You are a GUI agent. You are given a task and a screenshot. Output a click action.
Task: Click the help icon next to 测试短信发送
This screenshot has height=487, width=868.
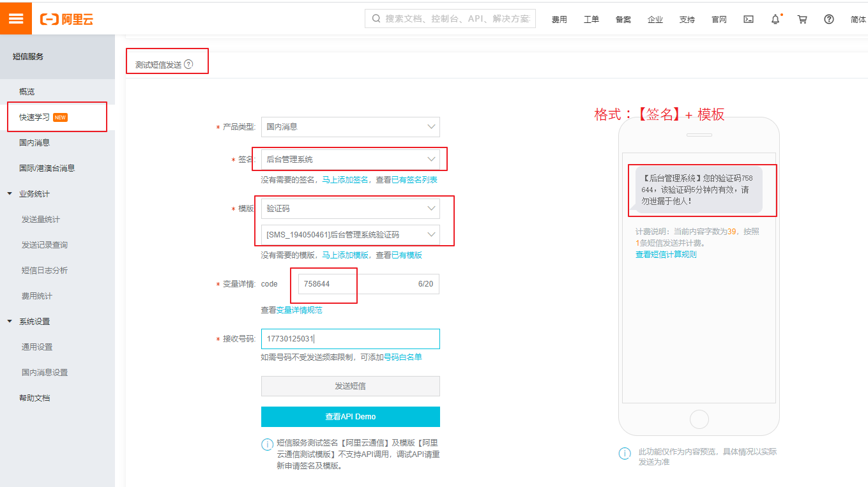click(188, 64)
